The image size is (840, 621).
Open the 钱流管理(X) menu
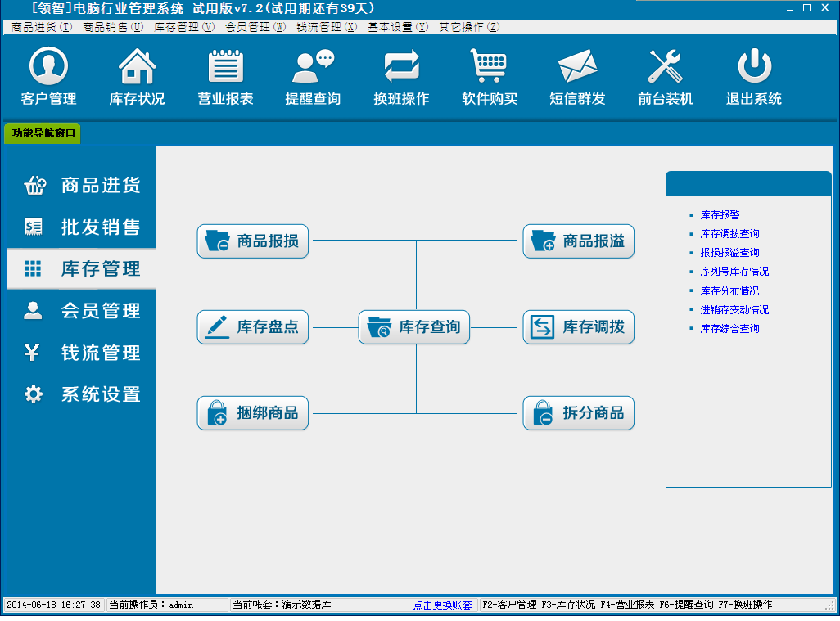click(x=326, y=27)
